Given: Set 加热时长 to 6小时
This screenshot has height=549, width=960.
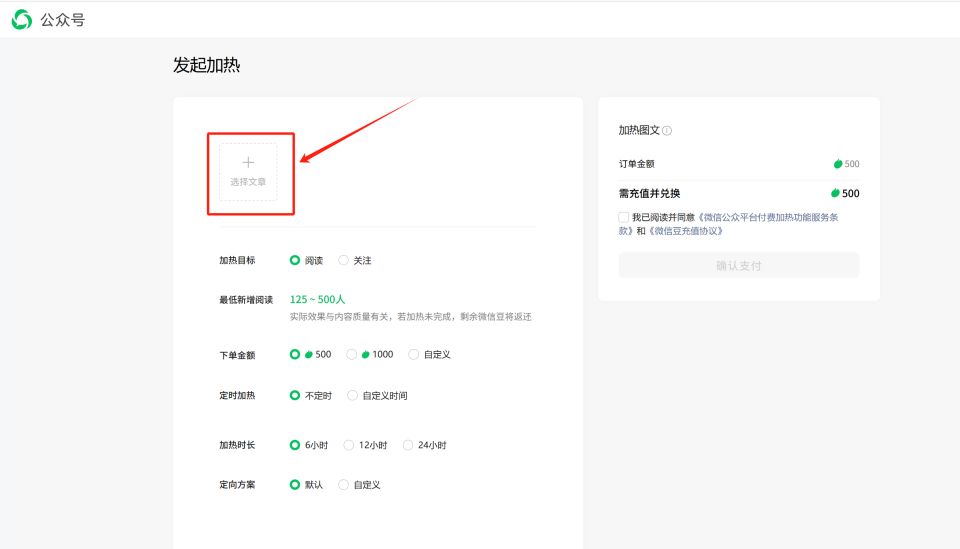Looking at the screenshot, I should tap(294, 445).
